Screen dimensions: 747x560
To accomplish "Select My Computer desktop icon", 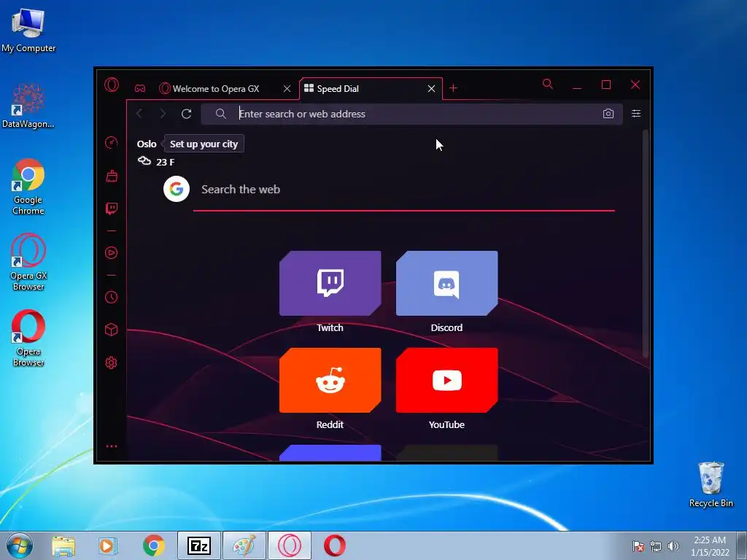I will click(28, 31).
